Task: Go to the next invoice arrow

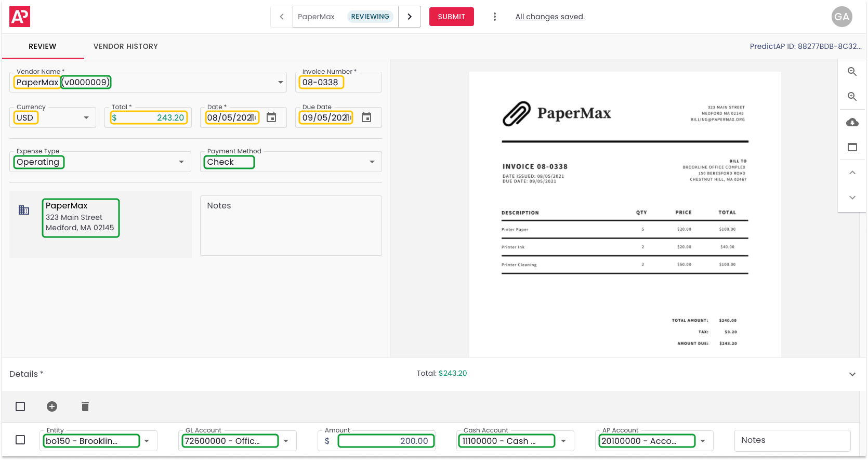Action: [410, 17]
